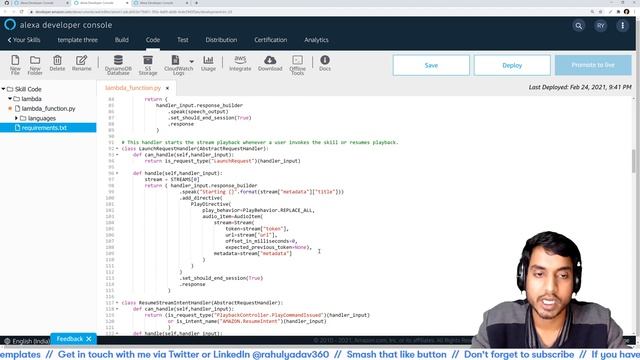Click the Feedback button
The image size is (640, 360).
tap(69, 339)
